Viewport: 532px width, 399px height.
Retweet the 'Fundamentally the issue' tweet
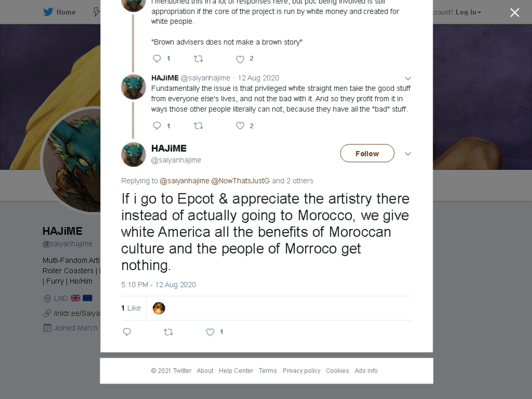(198, 126)
